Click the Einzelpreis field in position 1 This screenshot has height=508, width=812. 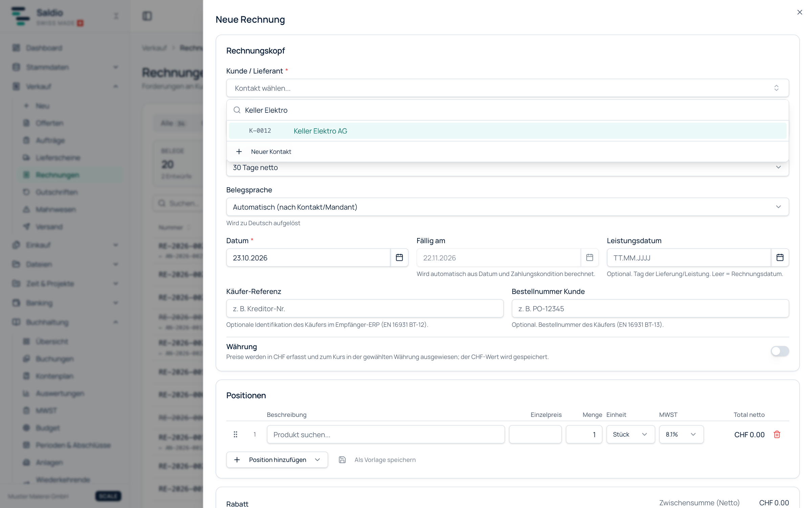coord(535,435)
